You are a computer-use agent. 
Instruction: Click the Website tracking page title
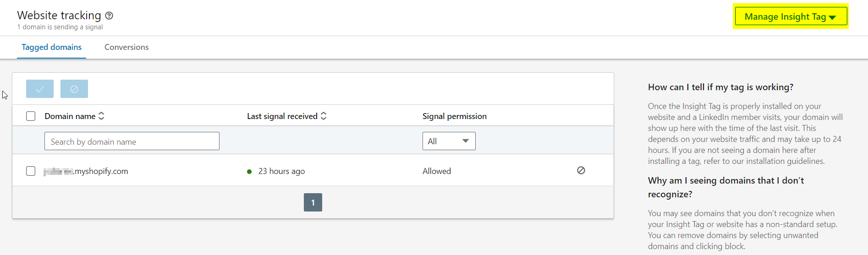click(59, 16)
